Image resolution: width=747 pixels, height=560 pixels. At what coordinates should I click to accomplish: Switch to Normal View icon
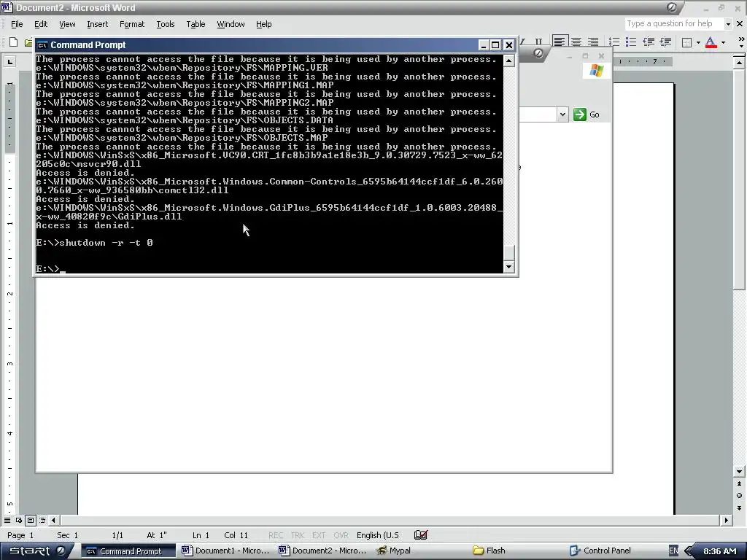(7, 521)
